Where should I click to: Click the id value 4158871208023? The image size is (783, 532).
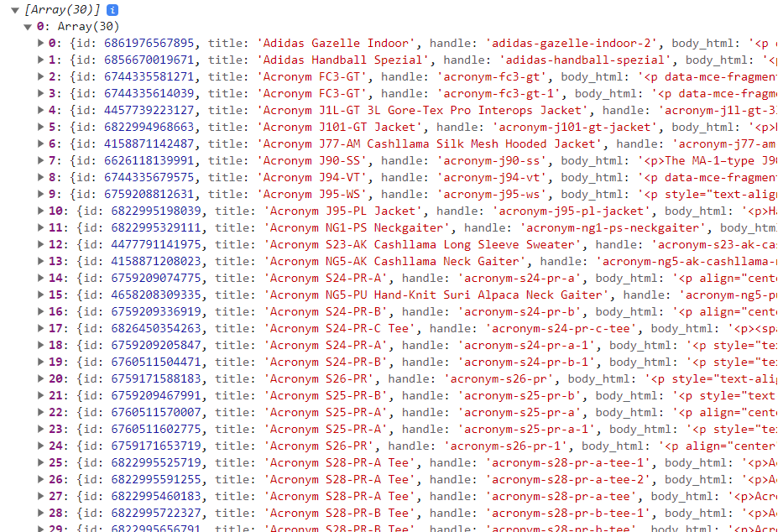tap(156, 262)
